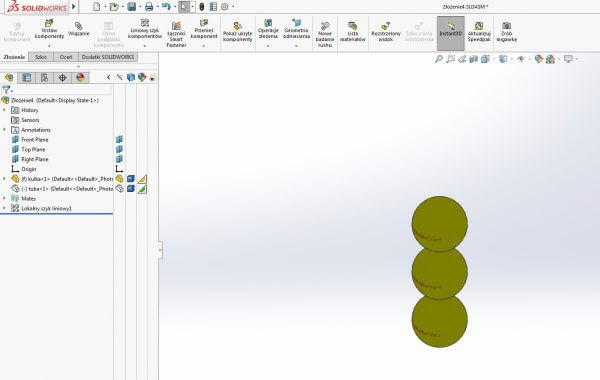Click Operacje złożenia tool

point(268,29)
